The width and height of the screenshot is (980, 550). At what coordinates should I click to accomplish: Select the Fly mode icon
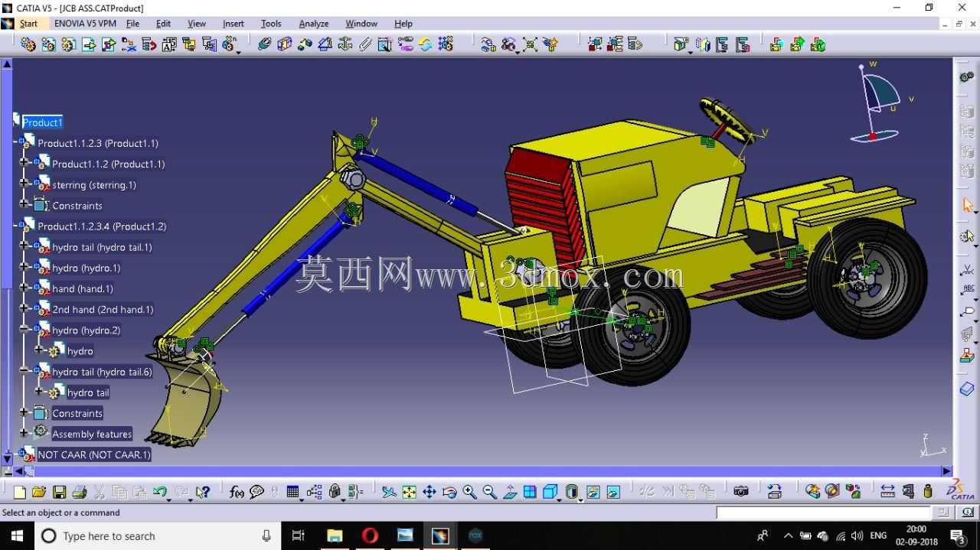[389, 492]
